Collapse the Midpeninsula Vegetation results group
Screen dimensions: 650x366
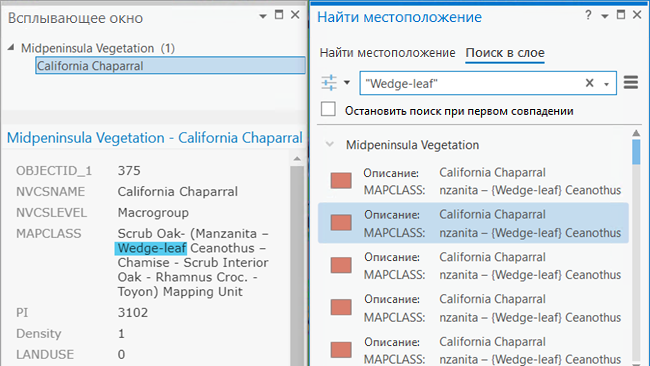[330, 145]
